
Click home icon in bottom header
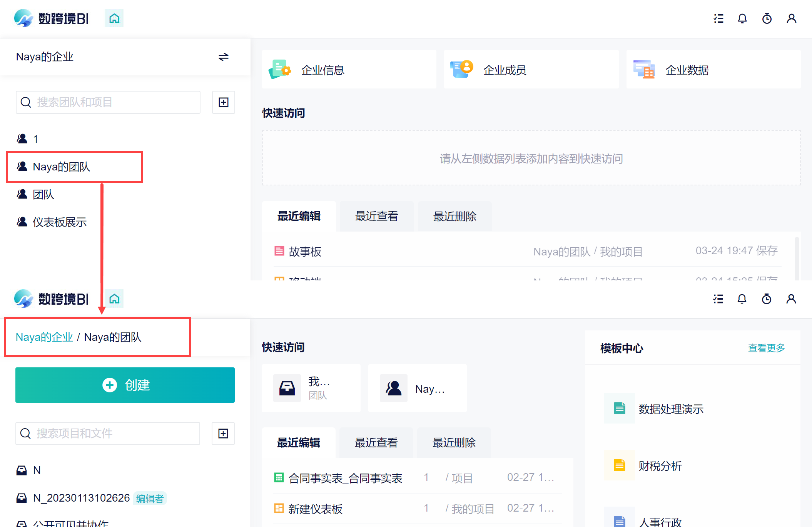(x=114, y=299)
